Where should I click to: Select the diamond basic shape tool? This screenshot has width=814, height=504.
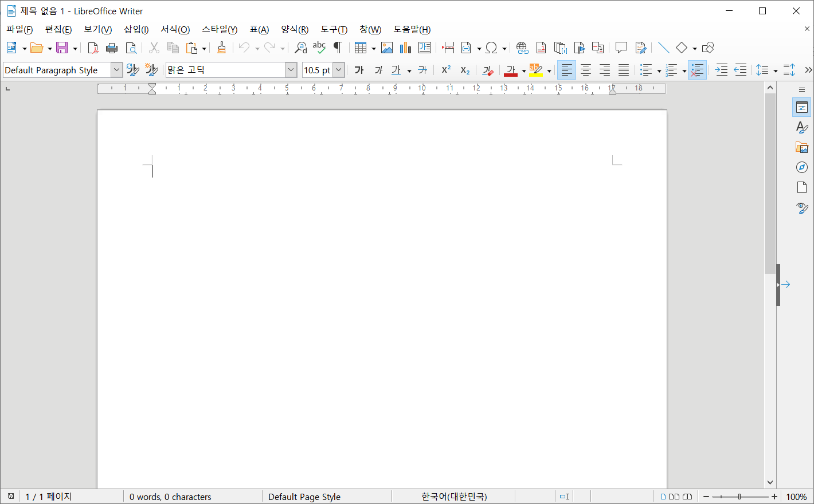tap(682, 48)
